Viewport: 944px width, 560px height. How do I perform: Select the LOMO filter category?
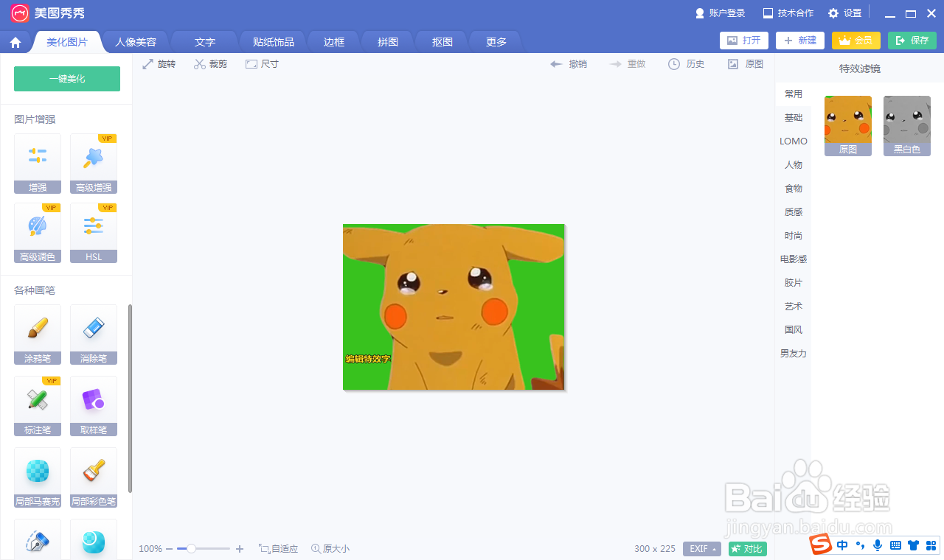[794, 141]
